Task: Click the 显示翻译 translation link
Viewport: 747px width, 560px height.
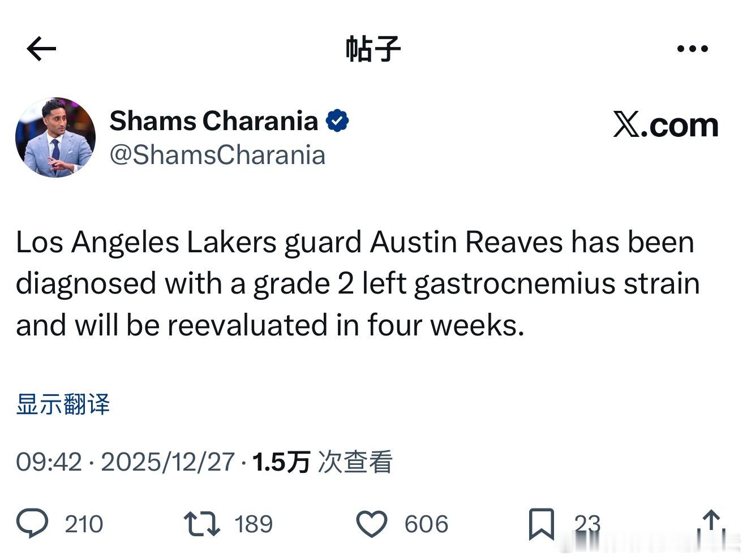Action: click(x=63, y=404)
